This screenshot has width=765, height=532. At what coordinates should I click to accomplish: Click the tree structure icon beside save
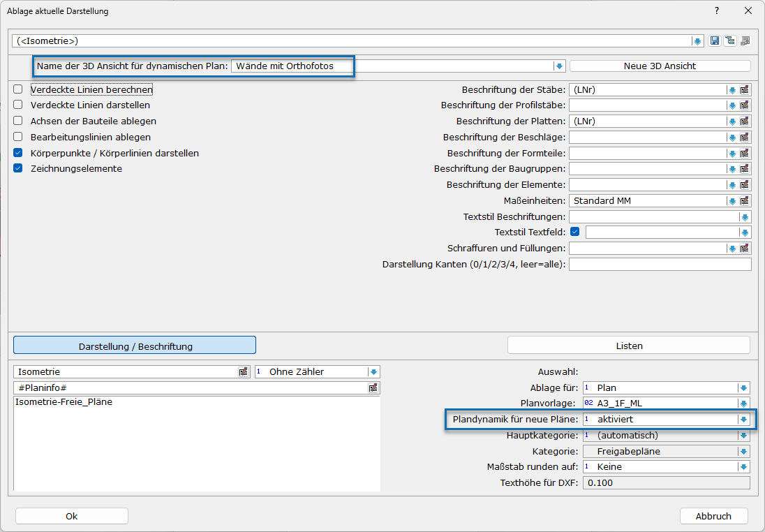click(729, 41)
